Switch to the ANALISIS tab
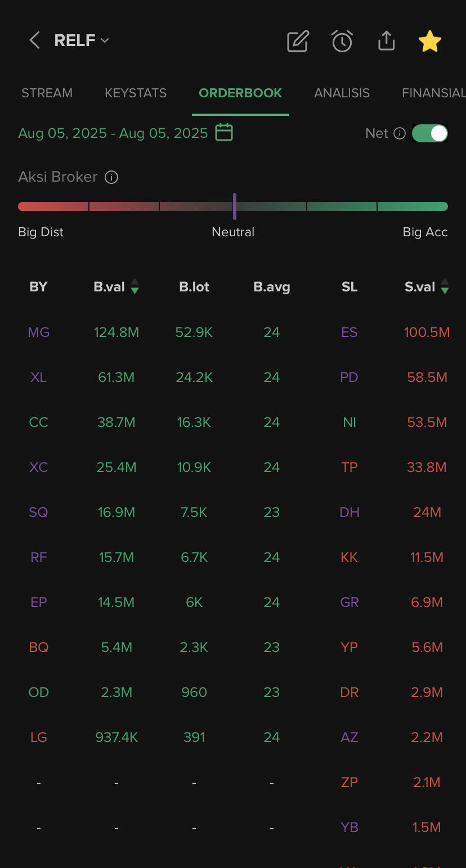This screenshot has width=466, height=868. [x=342, y=93]
